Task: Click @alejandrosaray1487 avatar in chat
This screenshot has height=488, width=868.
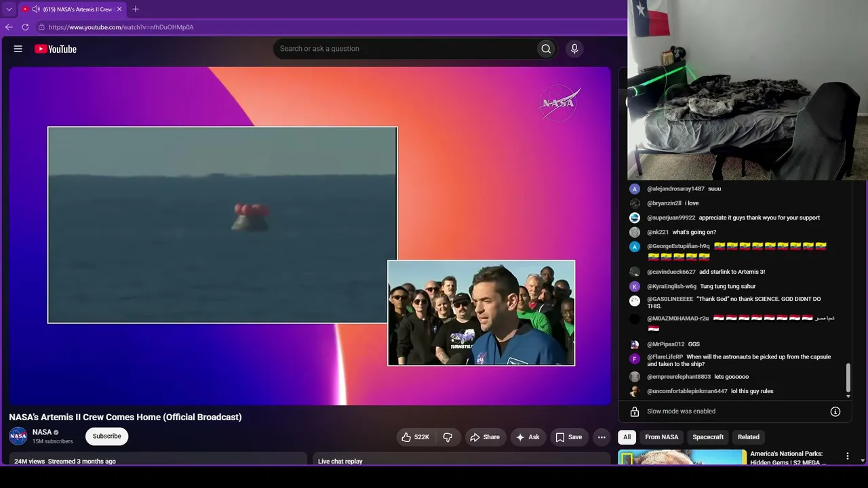Action: tap(635, 189)
